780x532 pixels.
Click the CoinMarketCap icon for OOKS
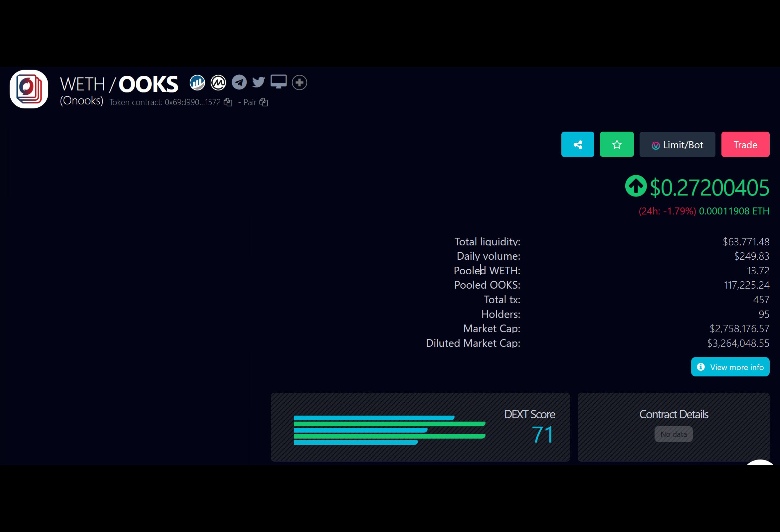coord(218,82)
